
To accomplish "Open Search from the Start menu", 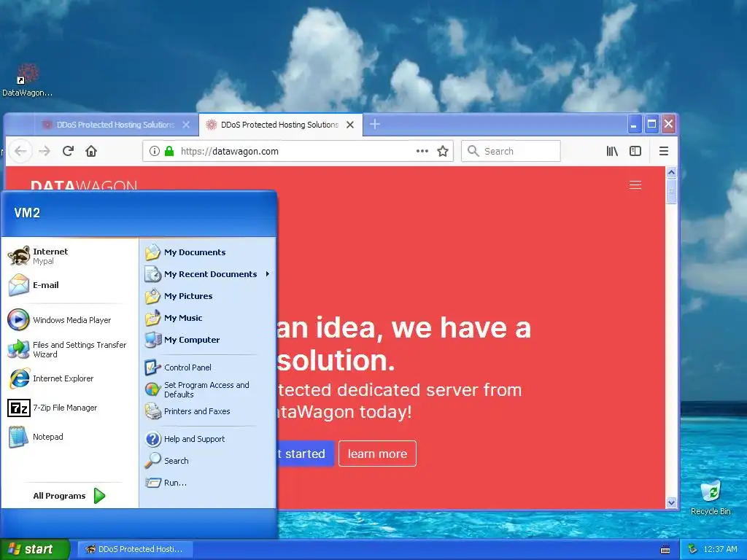I will [208, 461].
